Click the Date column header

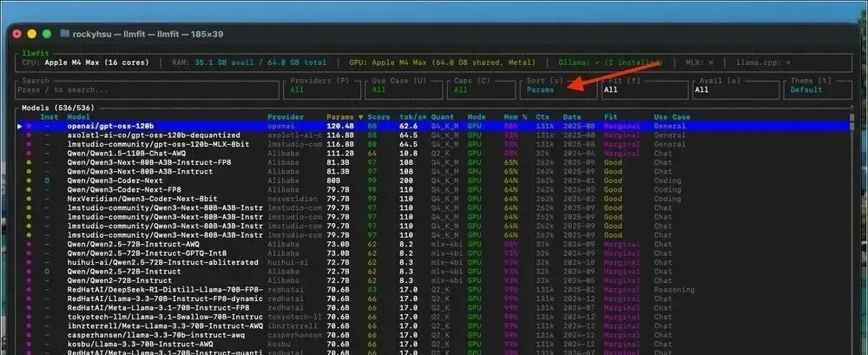[x=572, y=117]
